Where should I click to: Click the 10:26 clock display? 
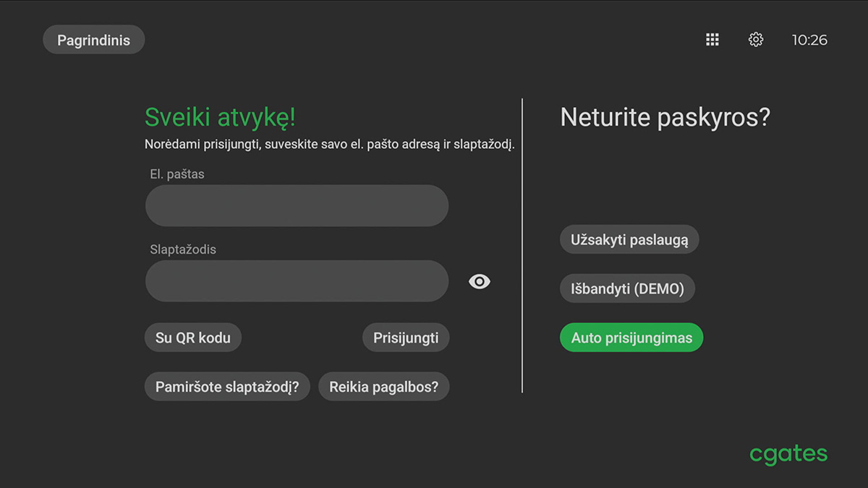pyautogui.click(x=809, y=40)
